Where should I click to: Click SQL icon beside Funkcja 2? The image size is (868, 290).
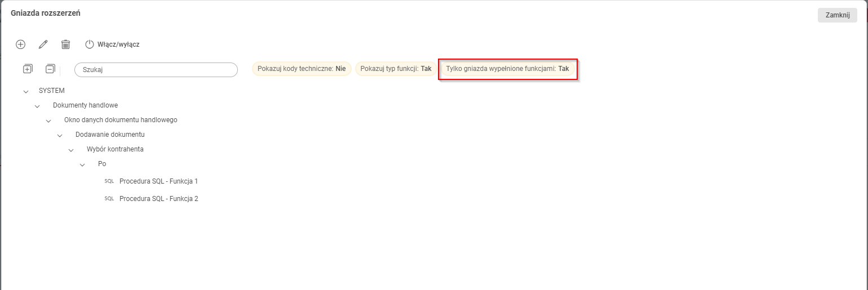coord(109,199)
